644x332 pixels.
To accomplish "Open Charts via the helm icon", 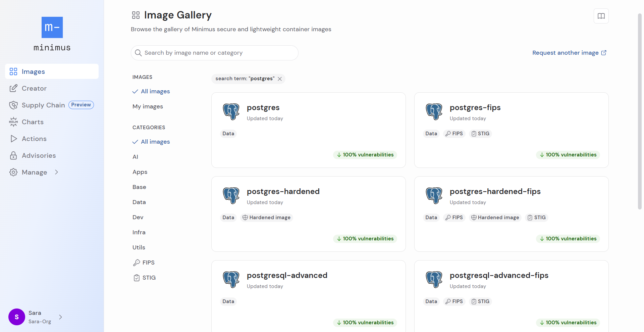I will pyautogui.click(x=13, y=122).
